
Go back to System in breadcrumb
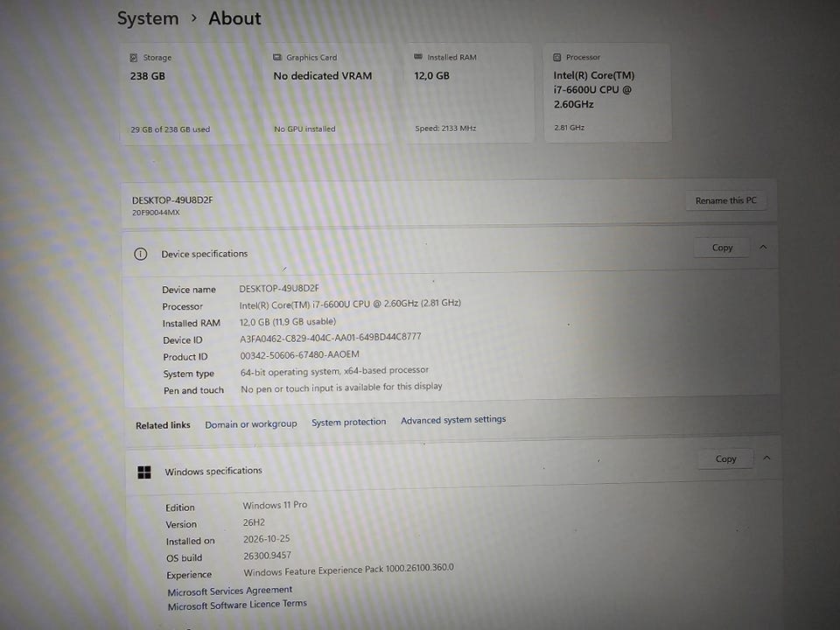[x=148, y=18]
